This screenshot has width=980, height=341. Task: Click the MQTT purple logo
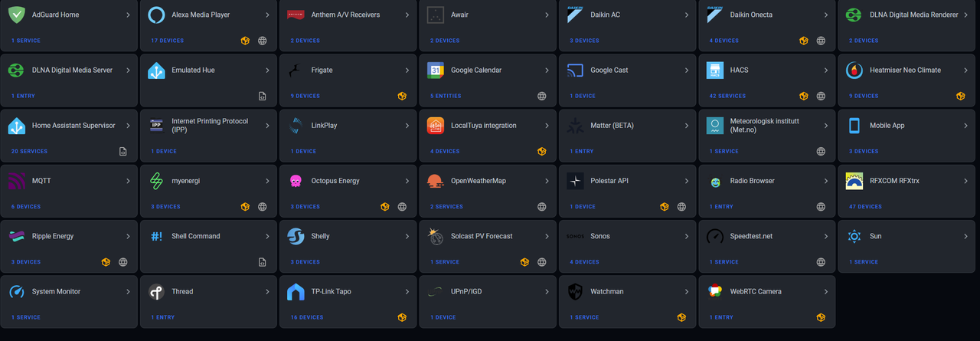(17, 181)
